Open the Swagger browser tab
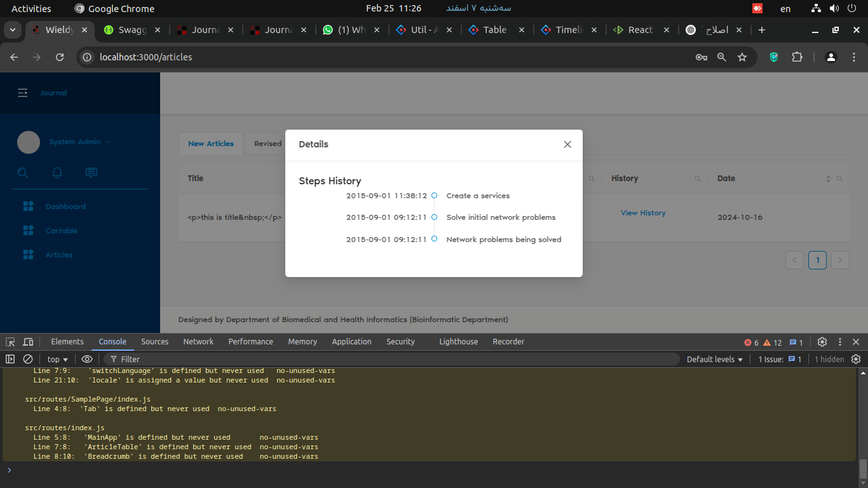This screenshot has height=488, width=868. click(126, 30)
